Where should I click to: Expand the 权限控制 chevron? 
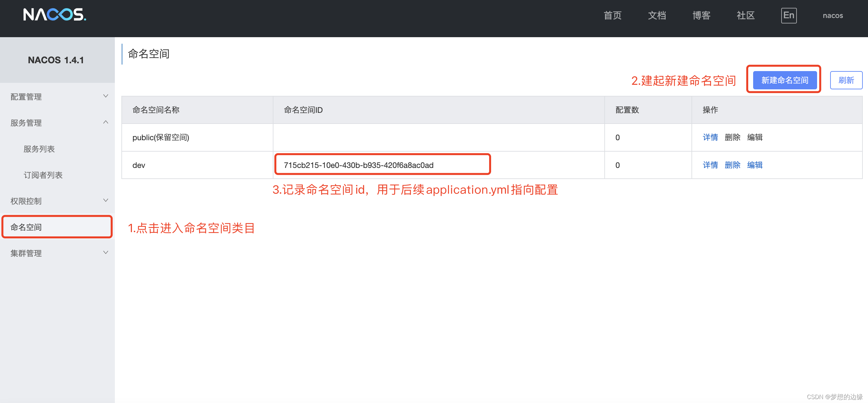click(x=105, y=201)
